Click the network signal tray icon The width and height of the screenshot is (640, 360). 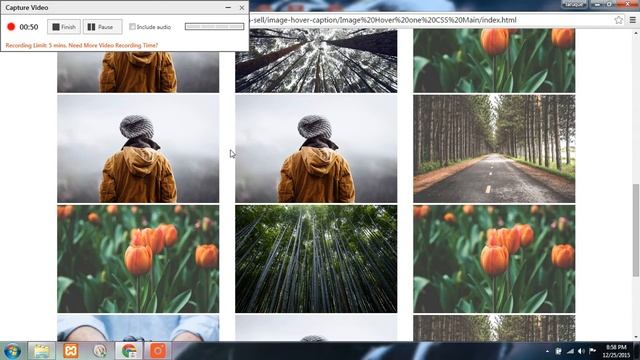tap(570, 351)
